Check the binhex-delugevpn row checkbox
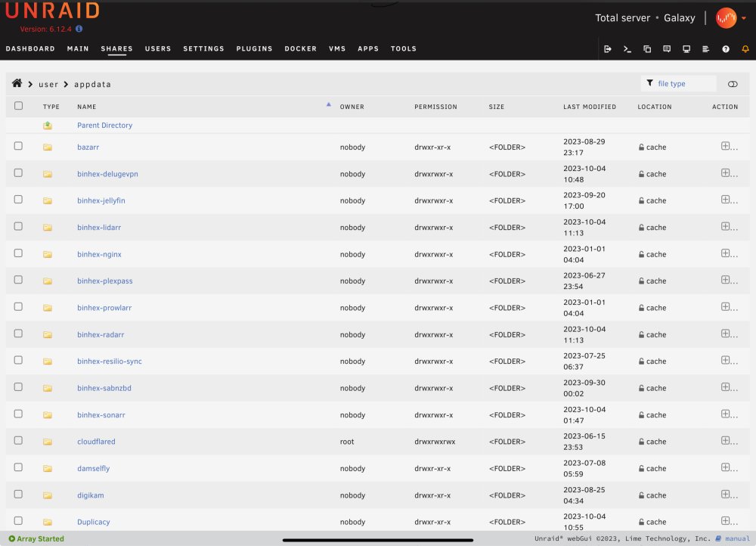 pyautogui.click(x=18, y=172)
